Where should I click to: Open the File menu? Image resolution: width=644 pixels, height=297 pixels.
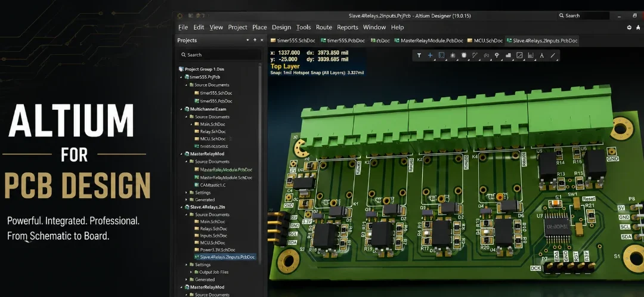click(x=183, y=27)
